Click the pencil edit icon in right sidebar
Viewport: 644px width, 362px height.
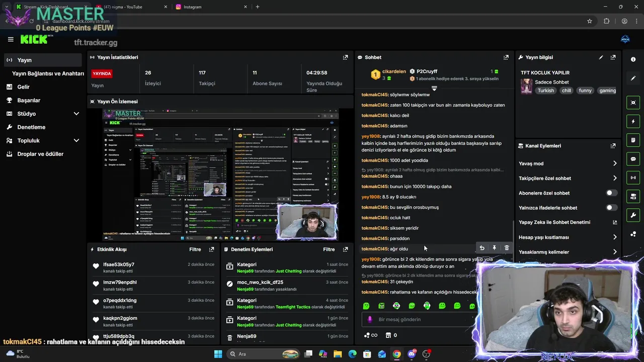tap(633, 78)
